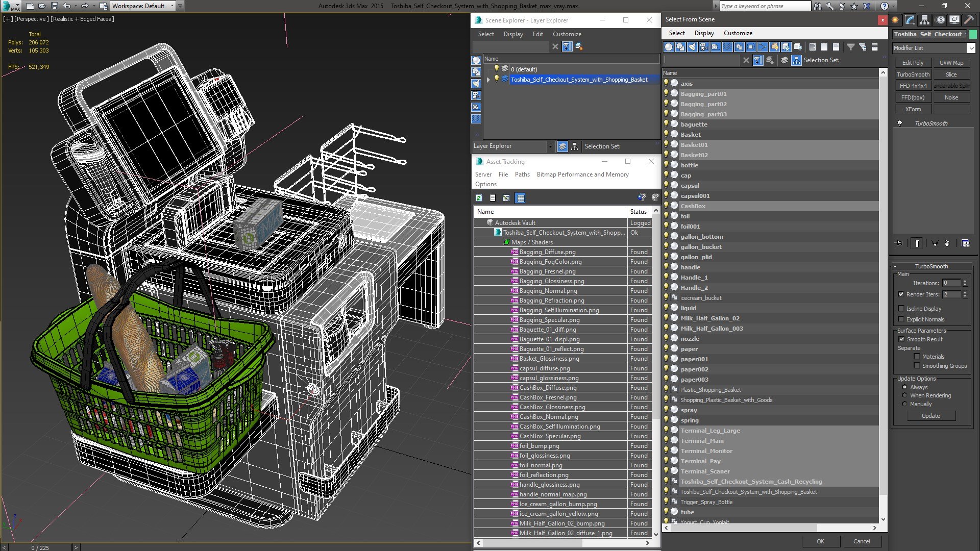Click Sort by Hierarchy icon beside Selection Set
This screenshot has height=551, width=980.
pos(796,60)
